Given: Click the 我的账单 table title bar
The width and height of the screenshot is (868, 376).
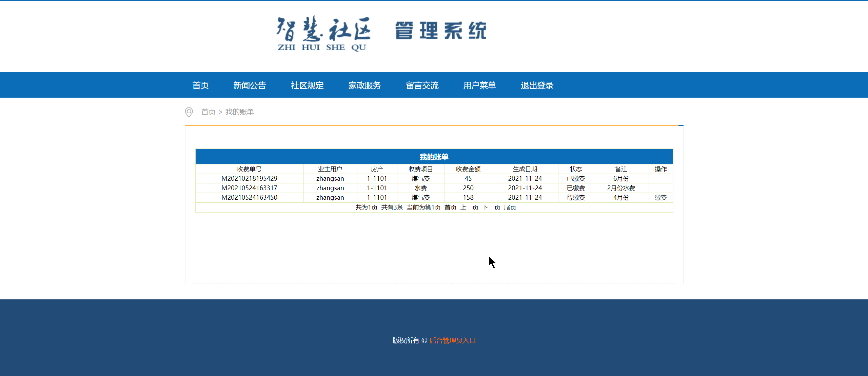Looking at the screenshot, I should (x=434, y=157).
